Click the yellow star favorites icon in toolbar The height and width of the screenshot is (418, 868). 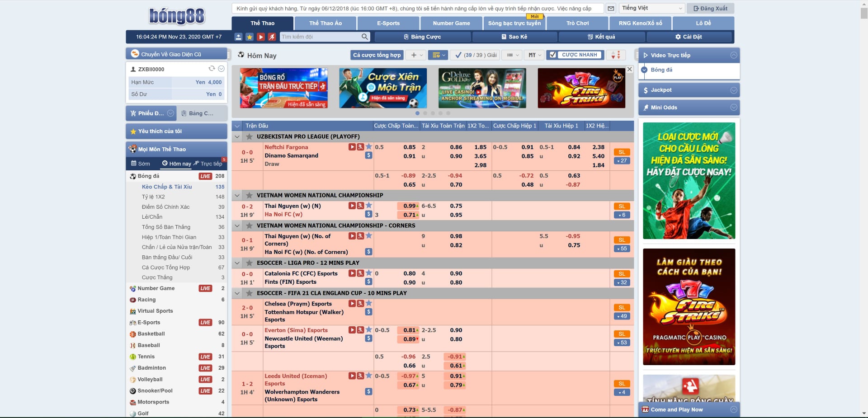coord(250,37)
